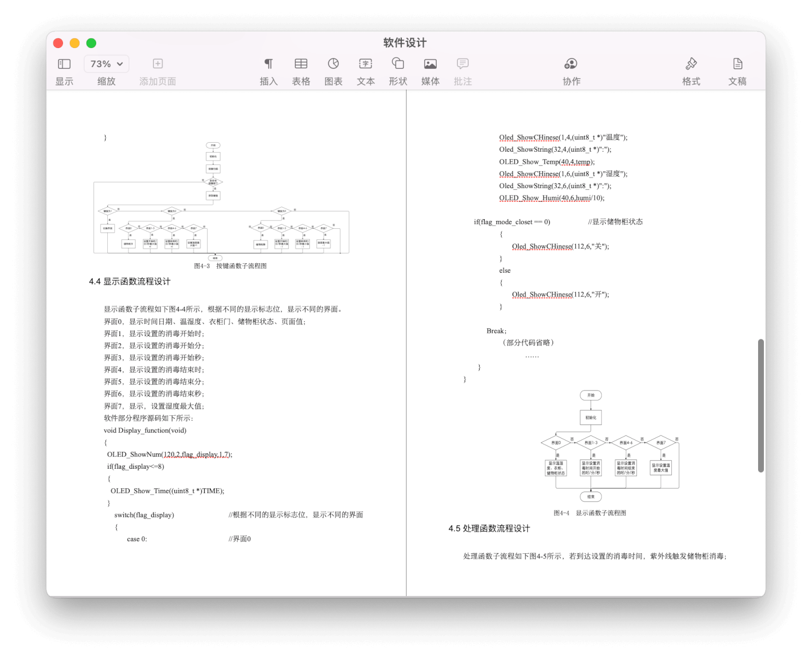The image size is (812, 659).
Task: Click paragraph 显示函数子流程如下图4-4所示
Action: 224,310
